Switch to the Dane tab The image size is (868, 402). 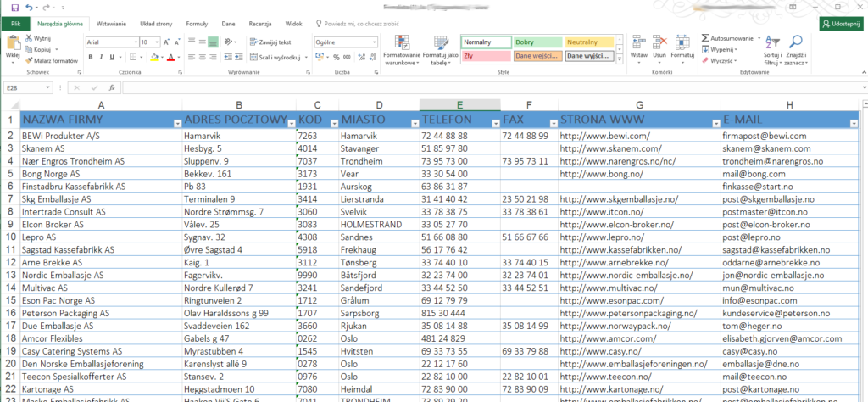tap(228, 24)
